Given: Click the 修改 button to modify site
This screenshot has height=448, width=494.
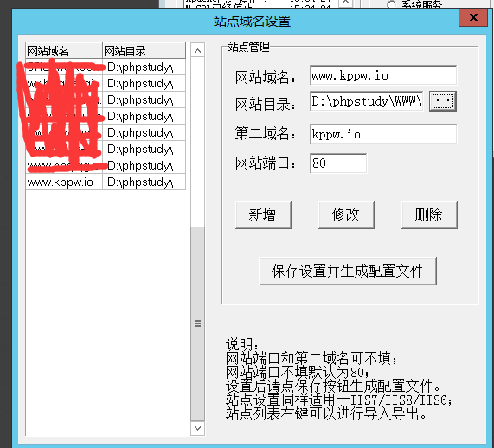Looking at the screenshot, I should (346, 214).
